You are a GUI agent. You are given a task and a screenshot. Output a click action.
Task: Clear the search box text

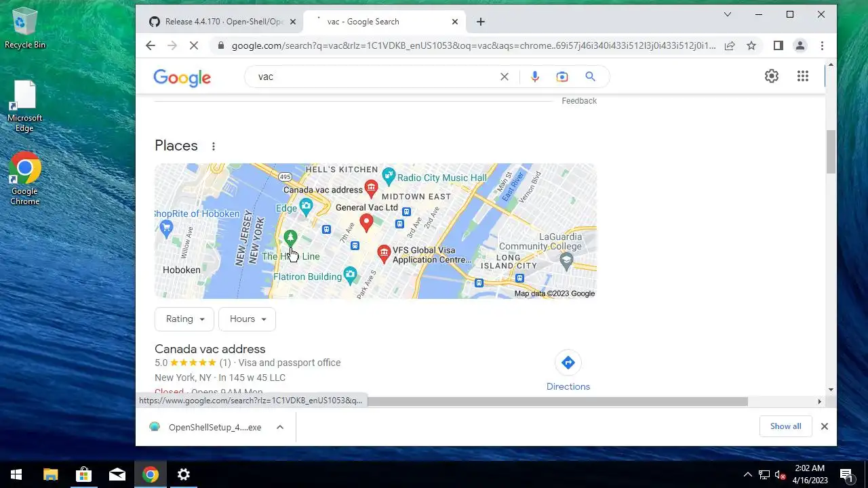click(x=505, y=77)
